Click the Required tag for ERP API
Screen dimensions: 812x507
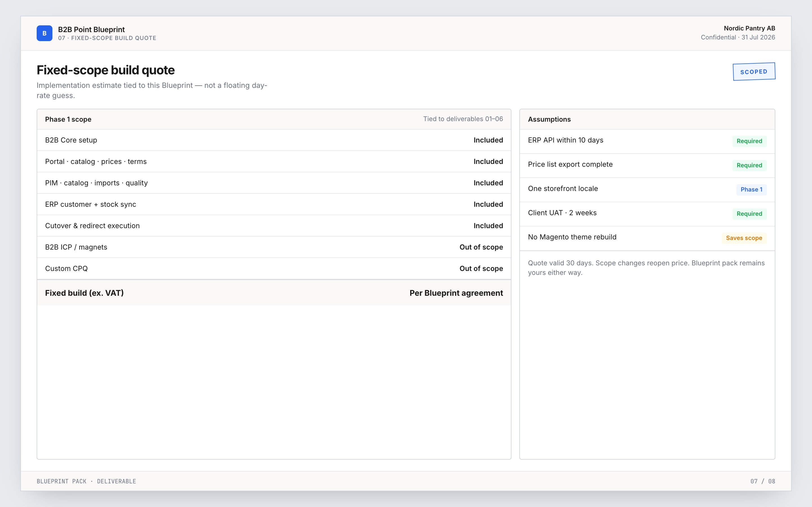click(x=749, y=141)
